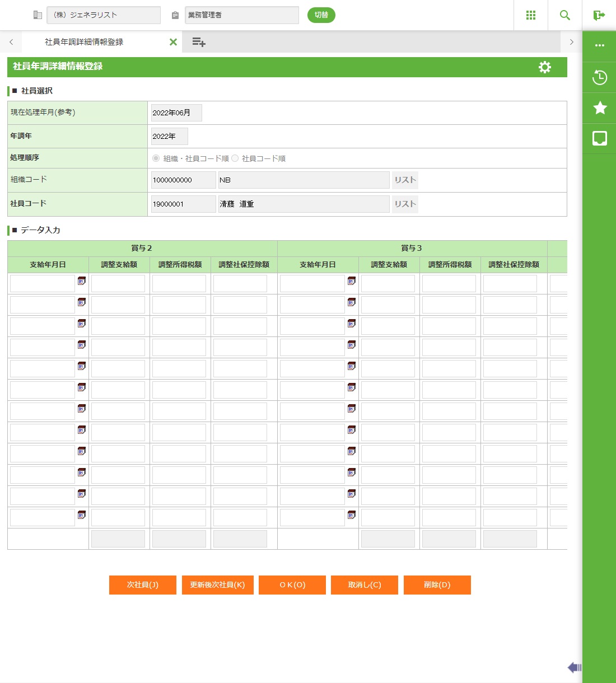The width and height of the screenshot is (616, 683).
Task: Open the history clock icon in sidebar
Action: (x=599, y=77)
